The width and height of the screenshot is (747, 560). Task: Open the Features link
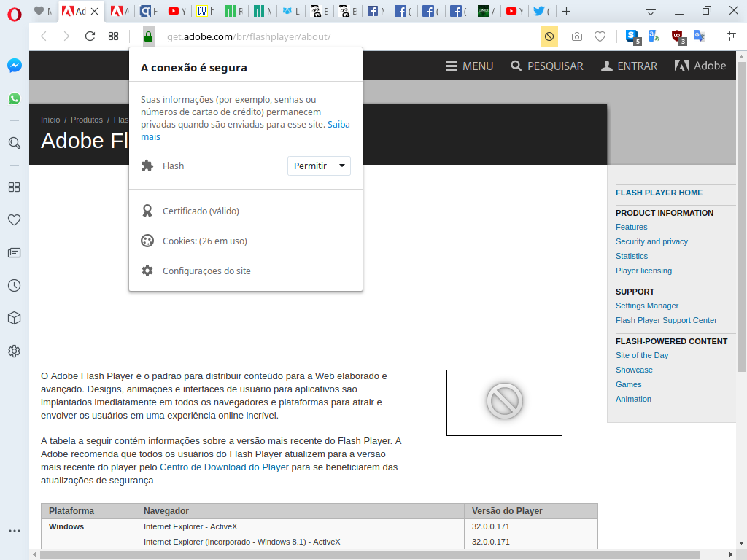click(631, 227)
